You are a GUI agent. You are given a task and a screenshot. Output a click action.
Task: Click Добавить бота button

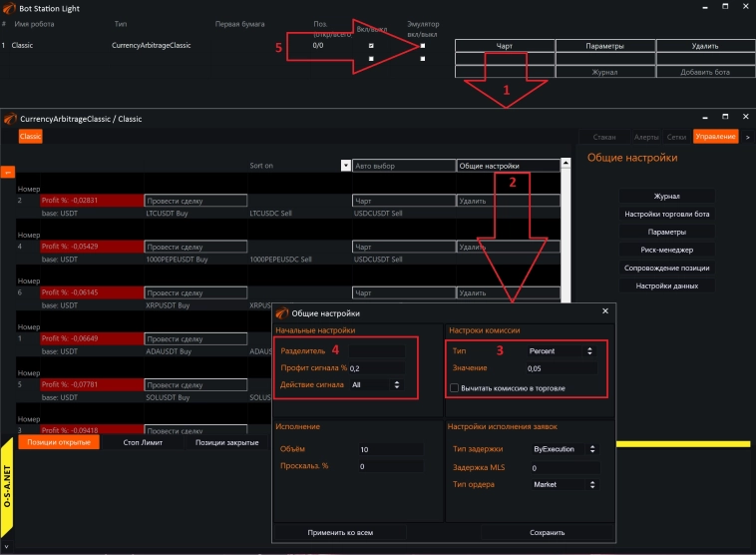[705, 72]
